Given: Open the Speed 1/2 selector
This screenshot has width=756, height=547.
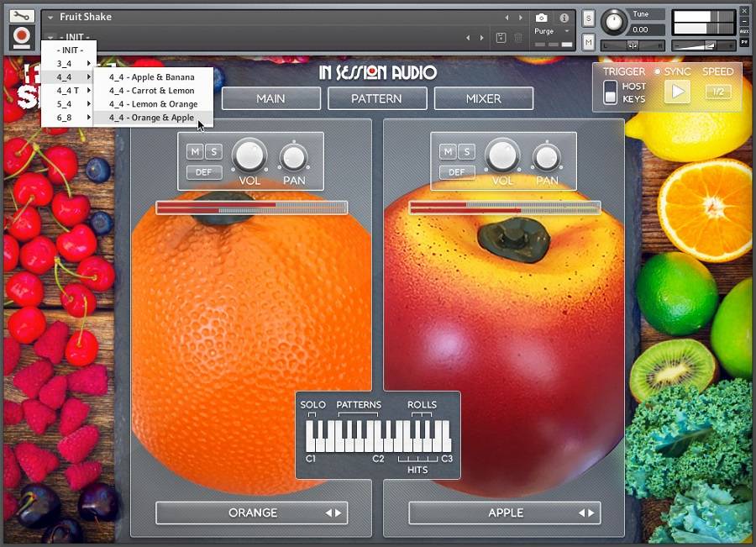Looking at the screenshot, I should [x=717, y=92].
